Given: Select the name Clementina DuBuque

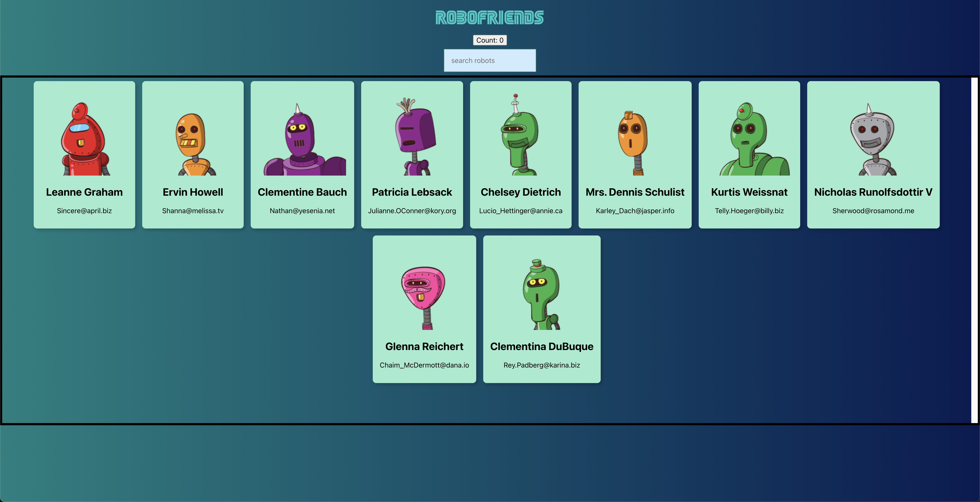Looking at the screenshot, I should tap(542, 347).
